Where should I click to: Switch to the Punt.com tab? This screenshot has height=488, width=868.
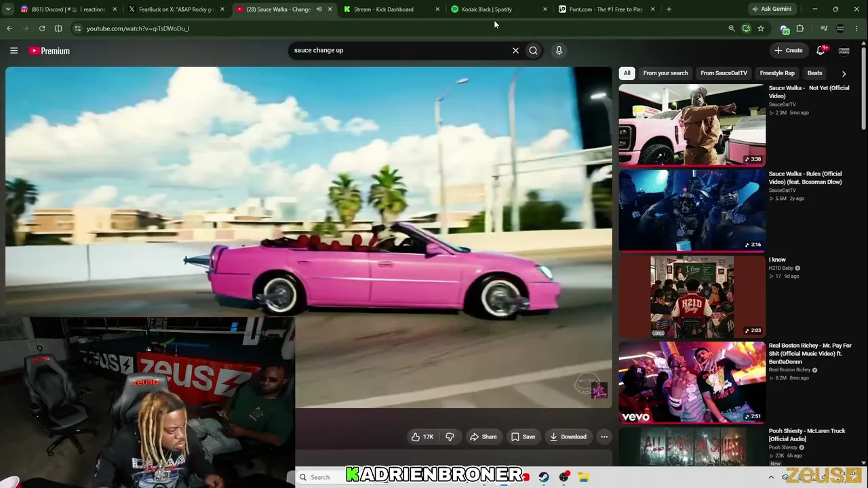(607, 9)
